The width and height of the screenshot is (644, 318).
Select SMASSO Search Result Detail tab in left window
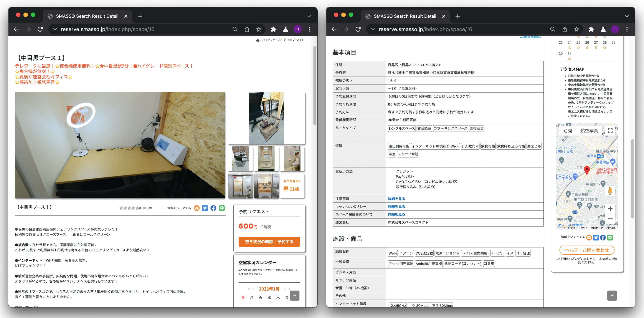pos(87,16)
